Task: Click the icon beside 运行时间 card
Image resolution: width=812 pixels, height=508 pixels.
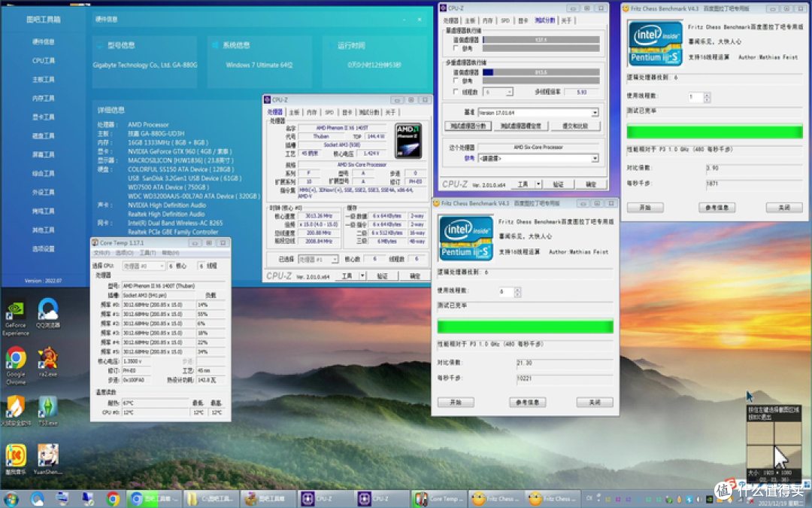Action: (x=330, y=46)
